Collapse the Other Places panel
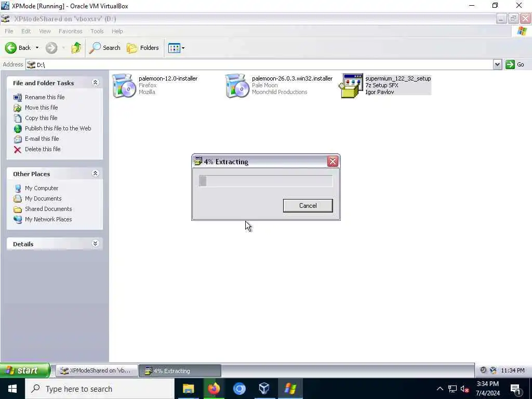 (x=96, y=174)
